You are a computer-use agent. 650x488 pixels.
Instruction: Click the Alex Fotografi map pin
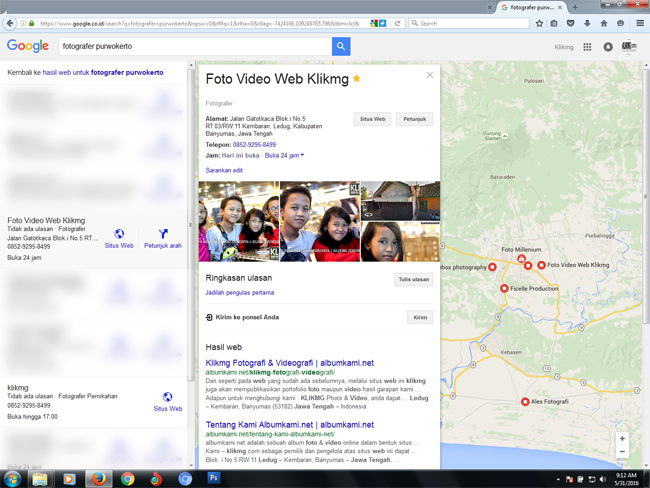pyautogui.click(x=525, y=401)
